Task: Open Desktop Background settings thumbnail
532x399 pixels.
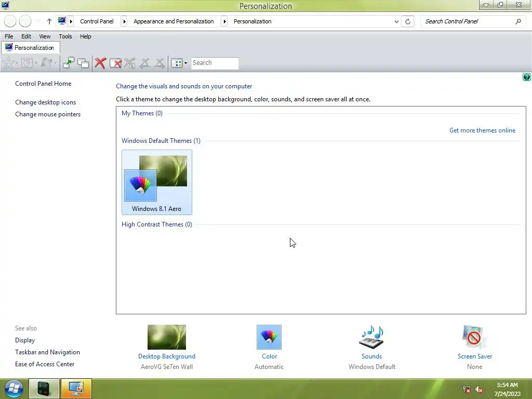Action: (x=167, y=337)
